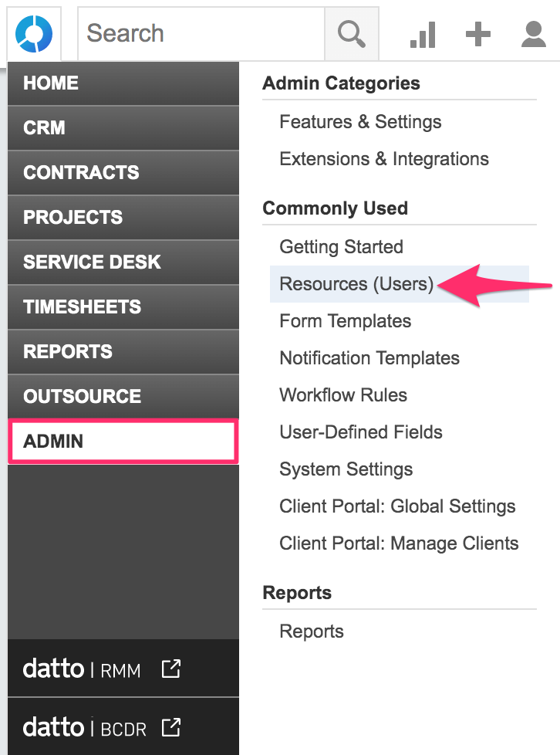
Task: Go to the HOME menu
Action: pyautogui.click(x=123, y=83)
